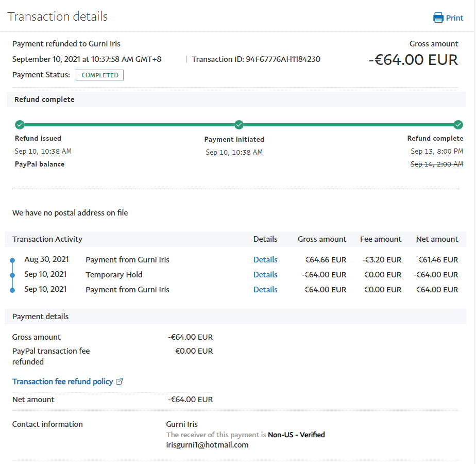Click timeline dot for Aug 30, 2021
The image size is (476, 464).
pos(13,260)
